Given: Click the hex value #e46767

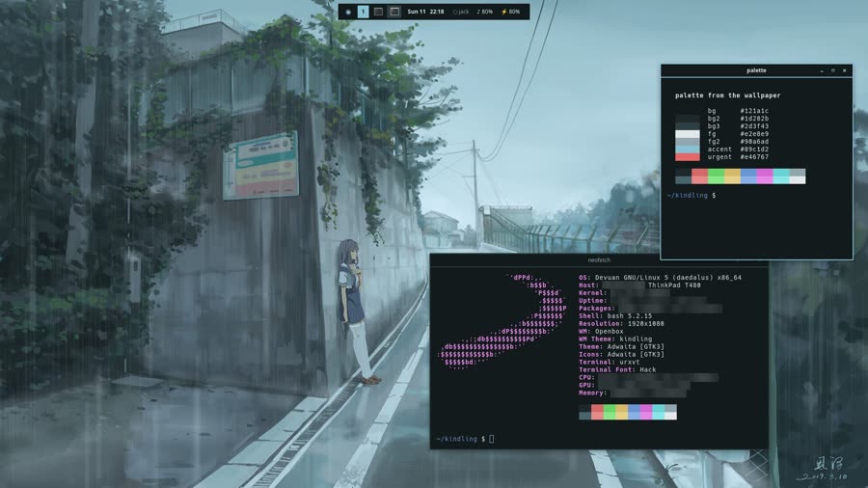Looking at the screenshot, I should (754, 157).
